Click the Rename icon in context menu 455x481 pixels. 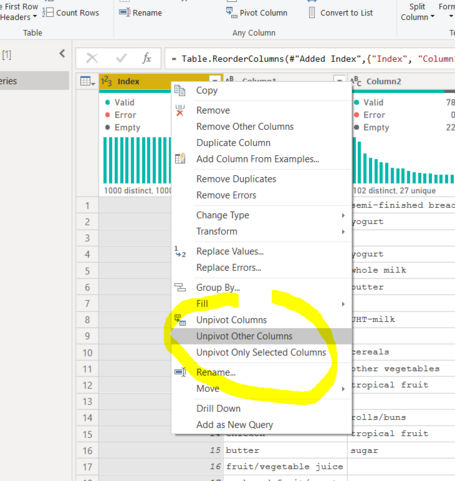(180, 372)
